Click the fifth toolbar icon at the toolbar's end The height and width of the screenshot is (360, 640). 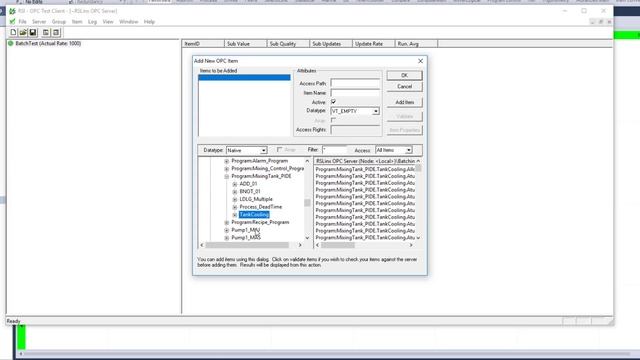[56, 32]
